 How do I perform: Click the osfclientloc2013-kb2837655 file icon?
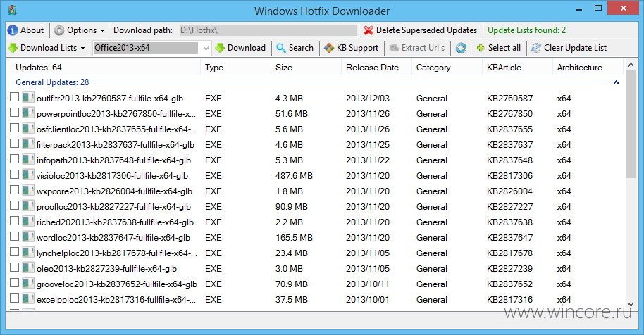pos(28,129)
